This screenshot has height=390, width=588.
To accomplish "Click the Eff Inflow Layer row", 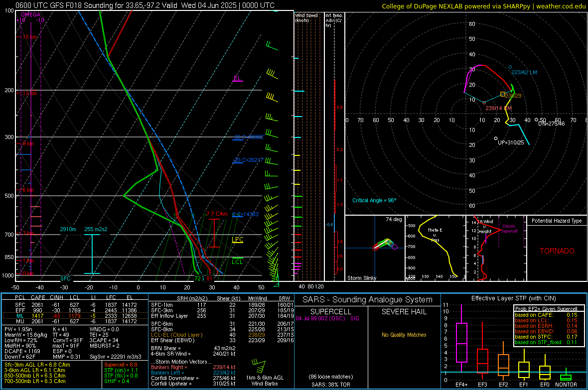I will click(x=222, y=316).
